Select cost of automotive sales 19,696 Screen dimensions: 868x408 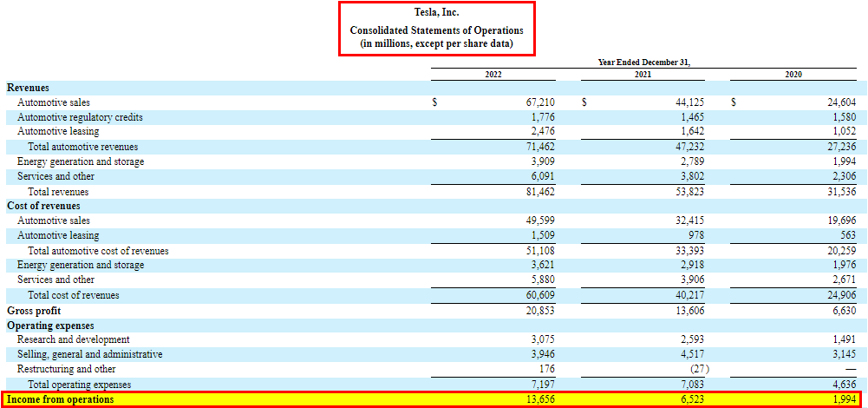[x=841, y=220]
